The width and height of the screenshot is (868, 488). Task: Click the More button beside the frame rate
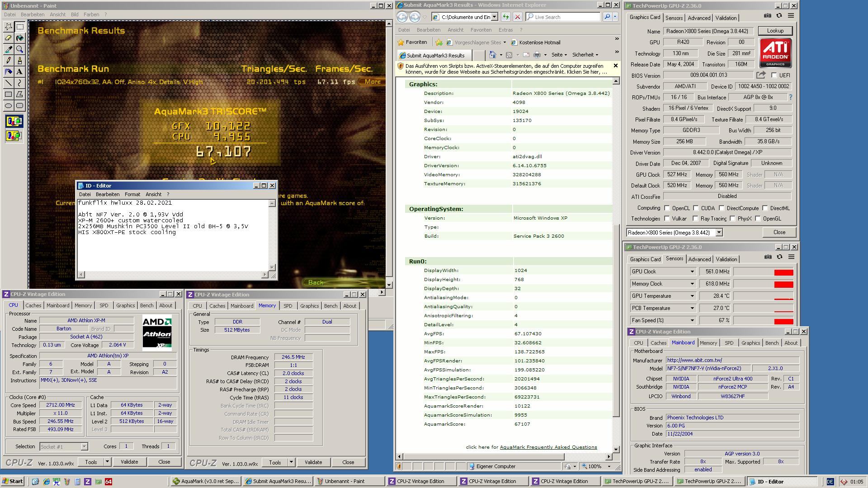372,82
